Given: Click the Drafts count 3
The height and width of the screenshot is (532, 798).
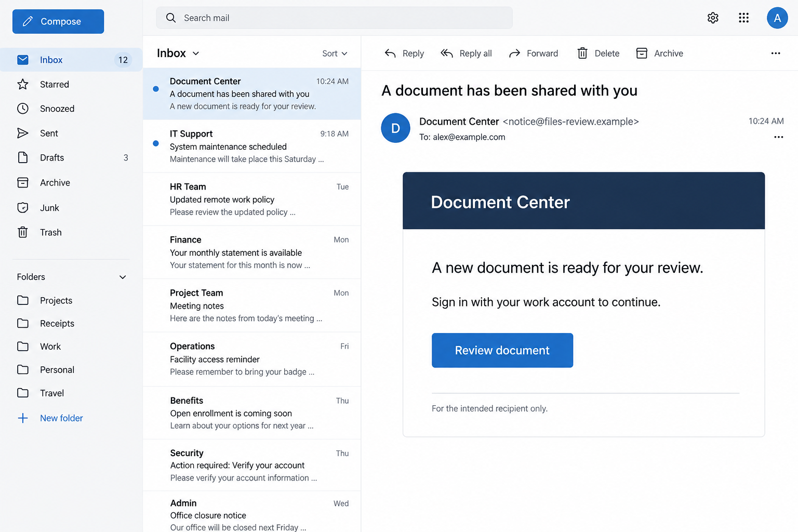Looking at the screenshot, I should click(126, 157).
